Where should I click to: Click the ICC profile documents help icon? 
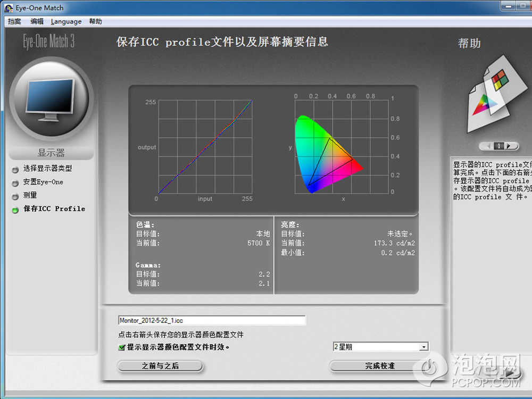point(497,95)
